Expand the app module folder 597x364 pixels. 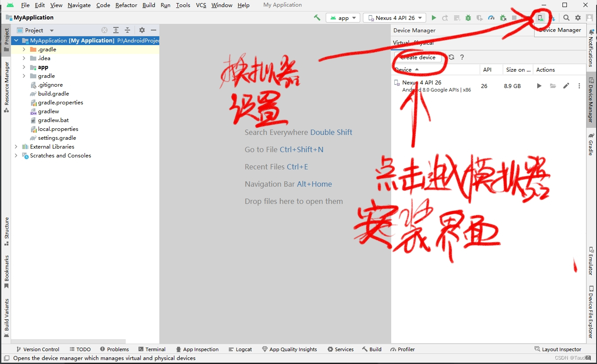click(24, 67)
